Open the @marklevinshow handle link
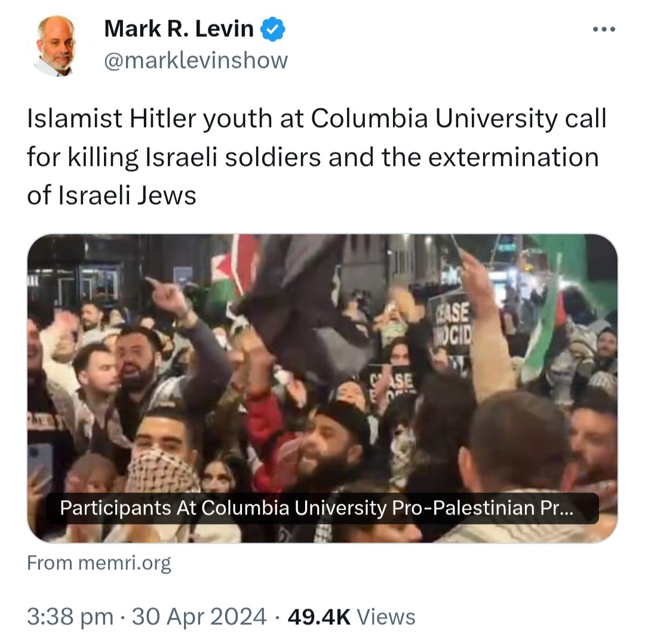The image size is (645, 644). tap(196, 61)
